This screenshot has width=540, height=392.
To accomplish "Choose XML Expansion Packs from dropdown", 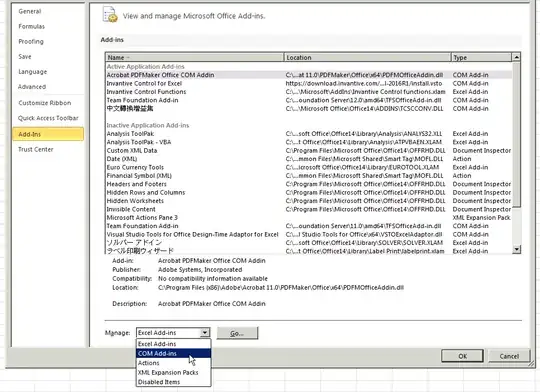I will point(174,372).
